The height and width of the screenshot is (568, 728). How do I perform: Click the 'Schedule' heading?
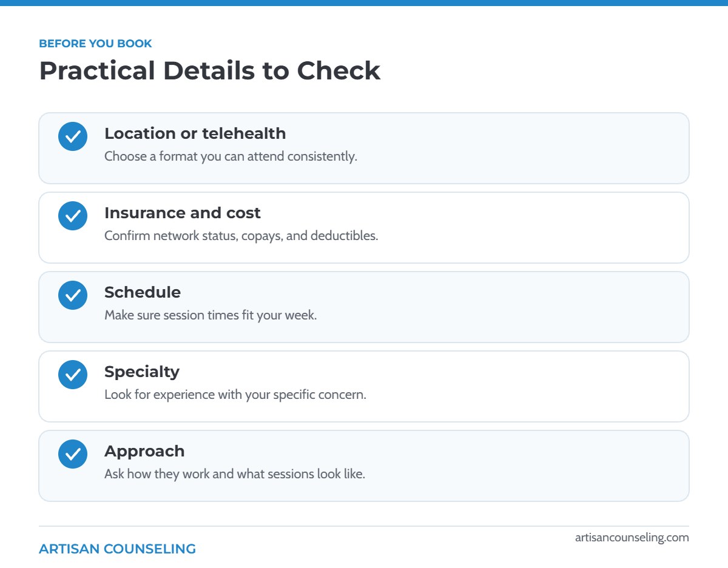[143, 292]
